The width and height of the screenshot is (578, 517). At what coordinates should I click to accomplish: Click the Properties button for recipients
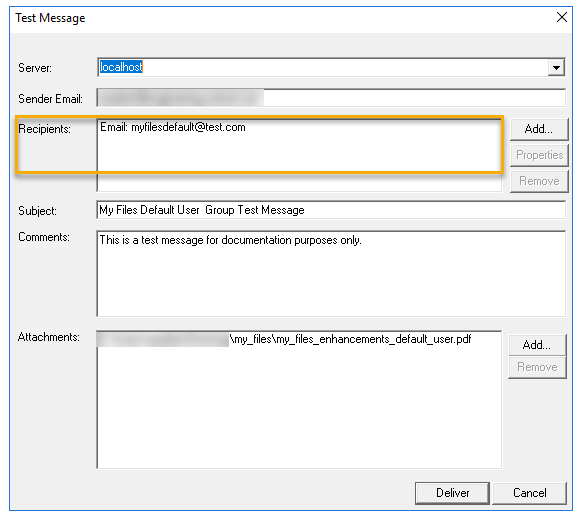coord(539,155)
